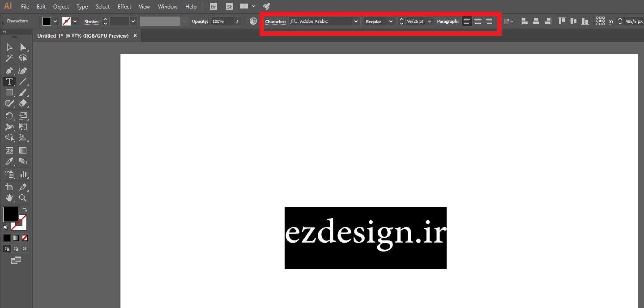Select the Magic Wand tool
644x308 pixels.
(9, 58)
